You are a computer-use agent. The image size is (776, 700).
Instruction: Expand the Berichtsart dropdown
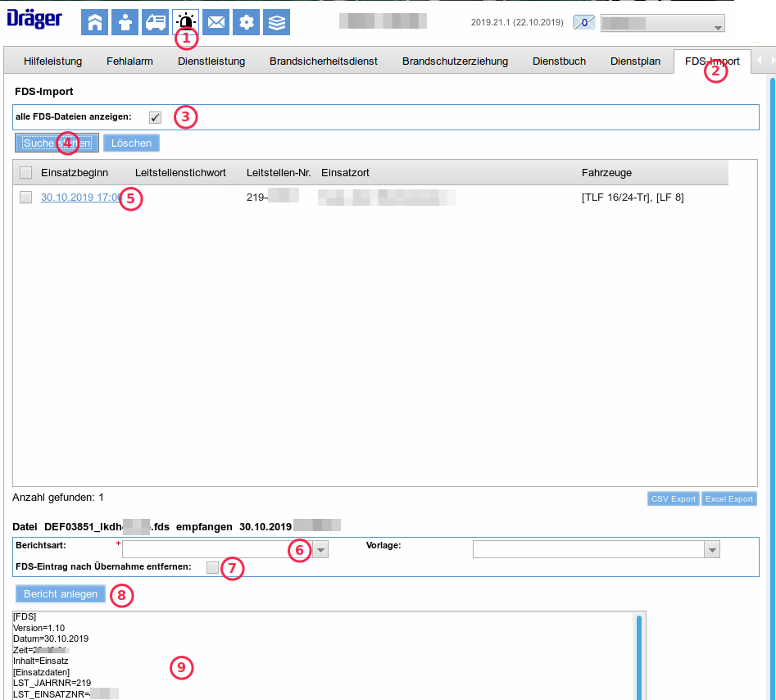(321, 550)
